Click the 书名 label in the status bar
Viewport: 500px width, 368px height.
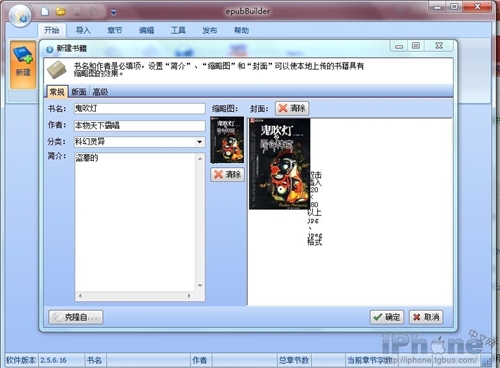pos(94,360)
